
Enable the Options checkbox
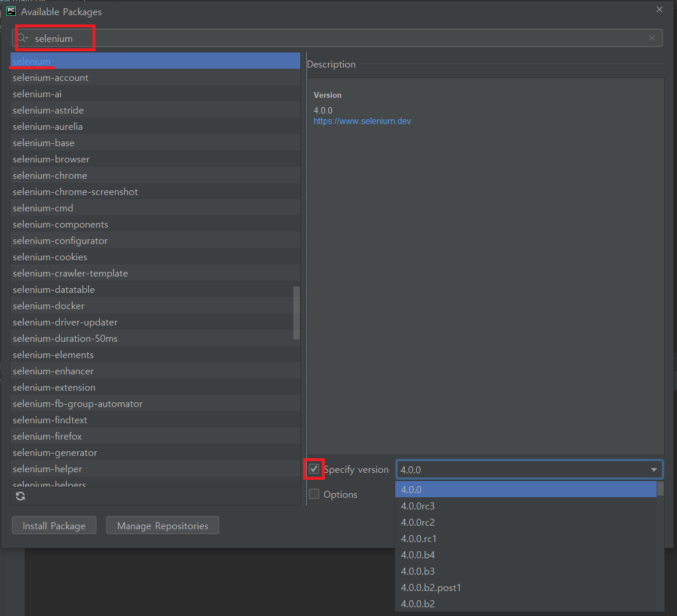(x=314, y=494)
